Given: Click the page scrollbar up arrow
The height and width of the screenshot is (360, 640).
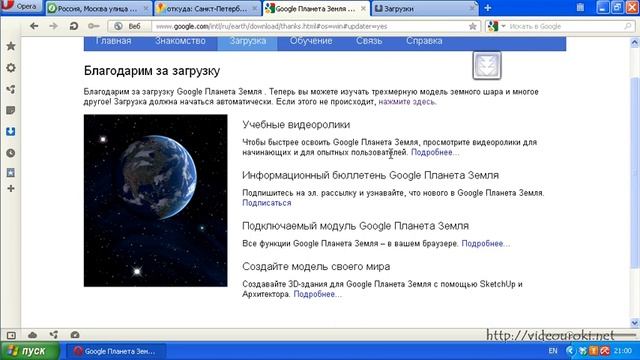Looking at the screenshot, I should tap(635, 42).
